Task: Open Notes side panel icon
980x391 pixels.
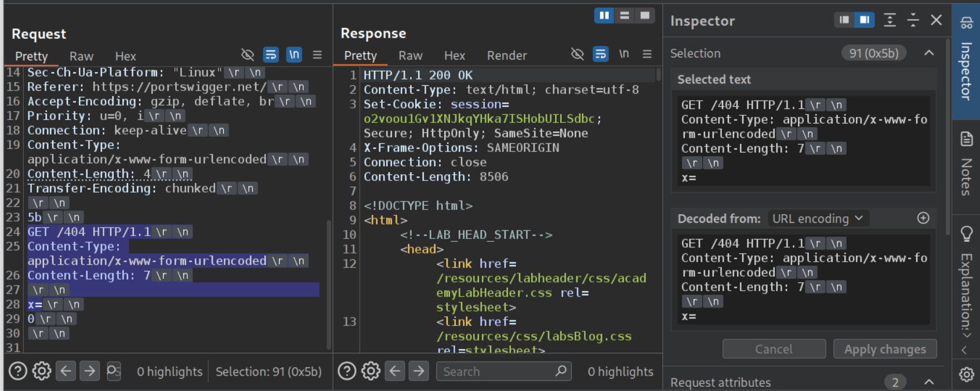Action: coord(966,139)
